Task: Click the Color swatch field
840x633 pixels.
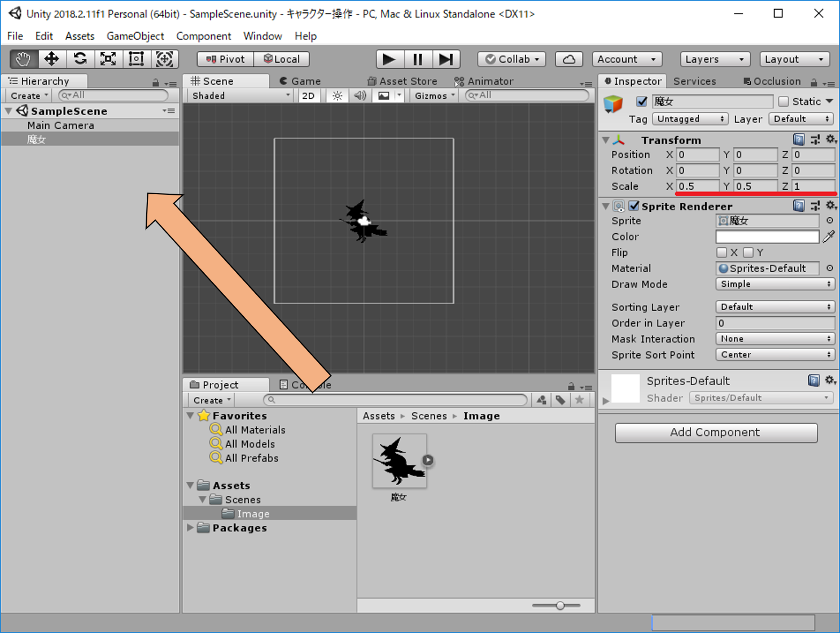Action: coord(767,237)
